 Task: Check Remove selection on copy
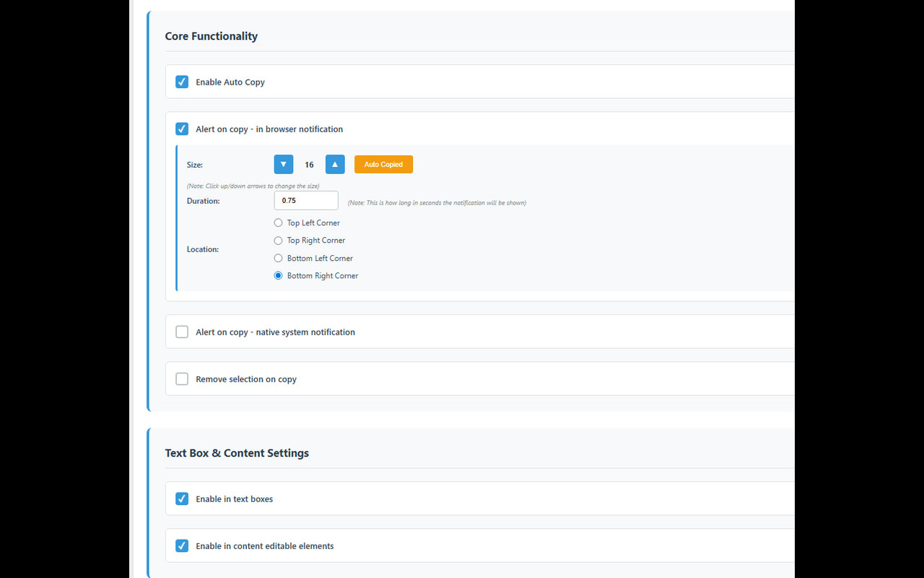point(182,379)
